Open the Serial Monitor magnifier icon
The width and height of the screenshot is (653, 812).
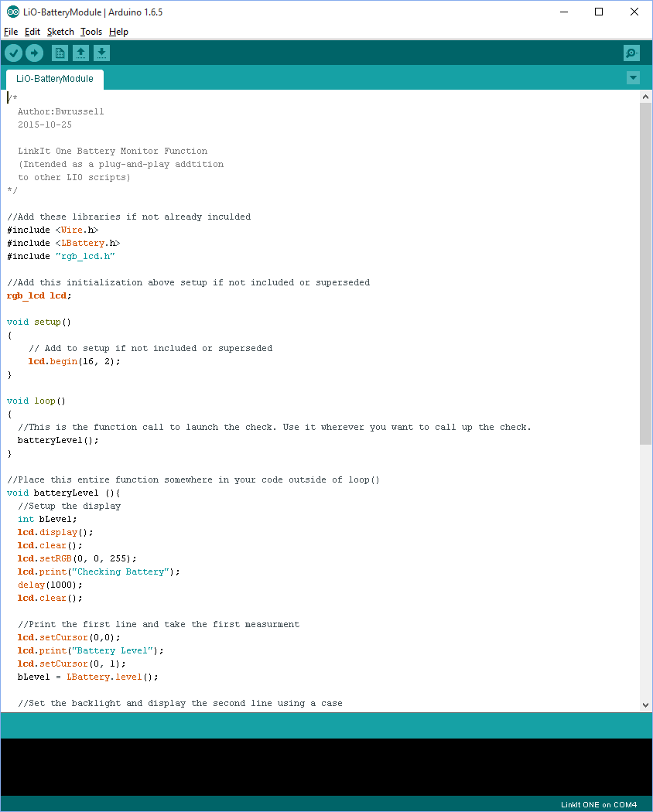pyautogui.click(x=631, y=53)
